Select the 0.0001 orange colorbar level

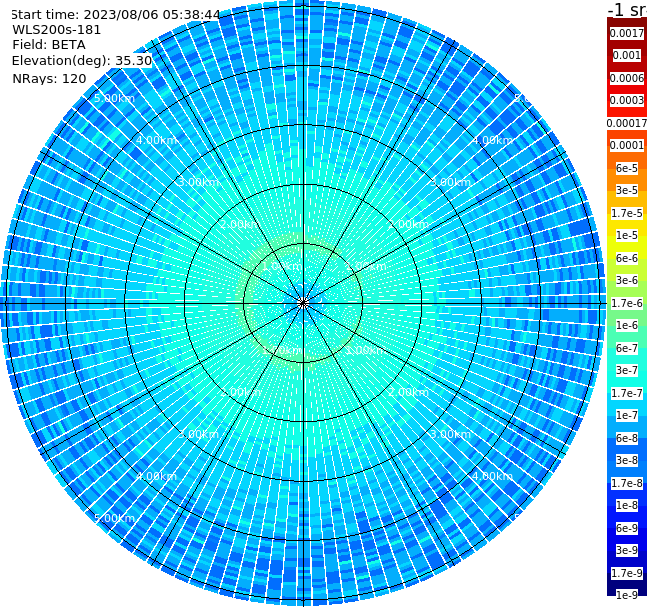(627, 145)
